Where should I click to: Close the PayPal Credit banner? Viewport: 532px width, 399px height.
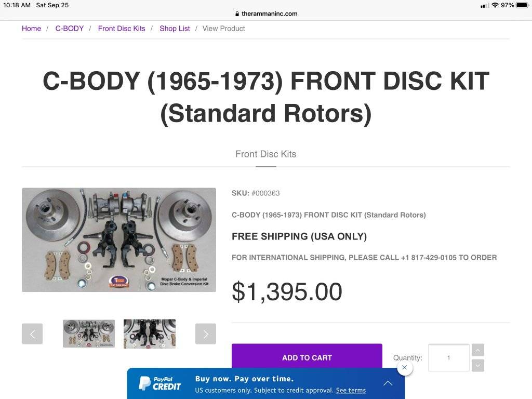[405, 367]
